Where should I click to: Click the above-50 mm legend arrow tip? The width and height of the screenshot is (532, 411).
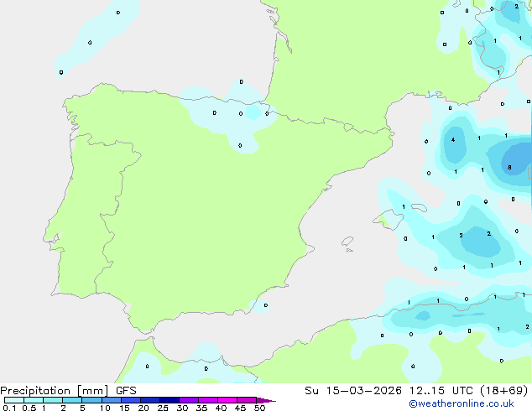click(x=266, y=400)
